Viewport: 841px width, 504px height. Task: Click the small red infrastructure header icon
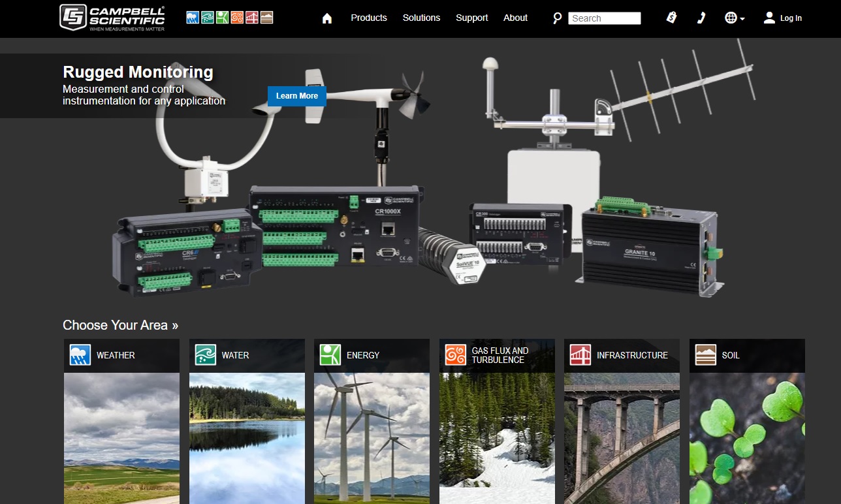252,18
